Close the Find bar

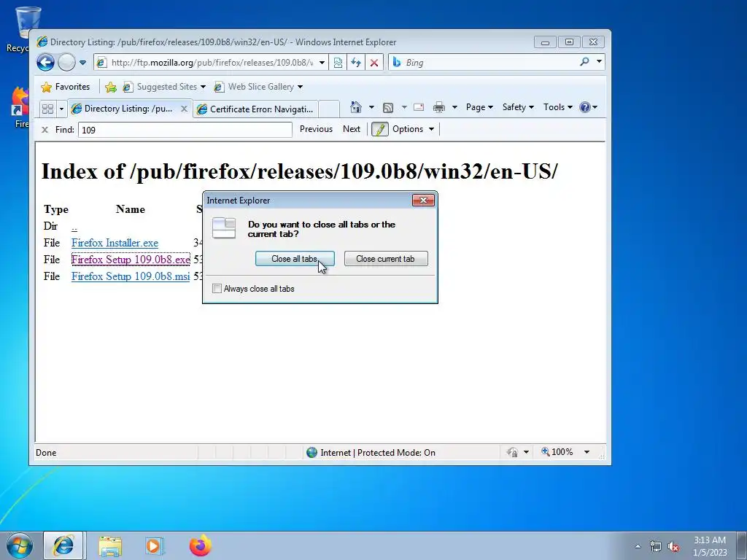pos(44,130)
